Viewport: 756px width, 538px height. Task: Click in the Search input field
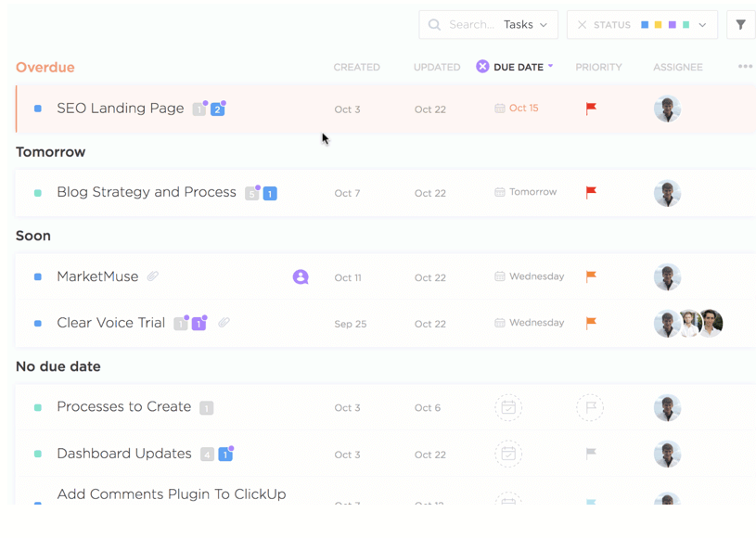[x=471, y=25]
